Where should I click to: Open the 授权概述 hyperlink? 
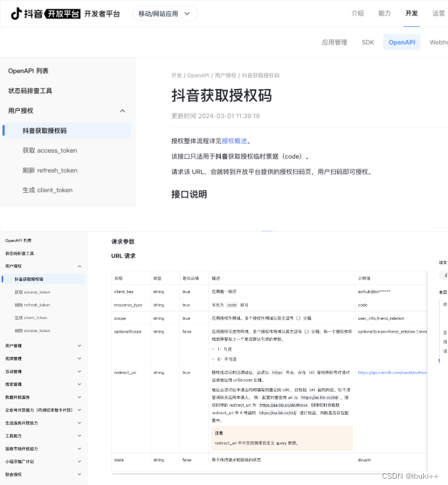click(x=235, y=141)
